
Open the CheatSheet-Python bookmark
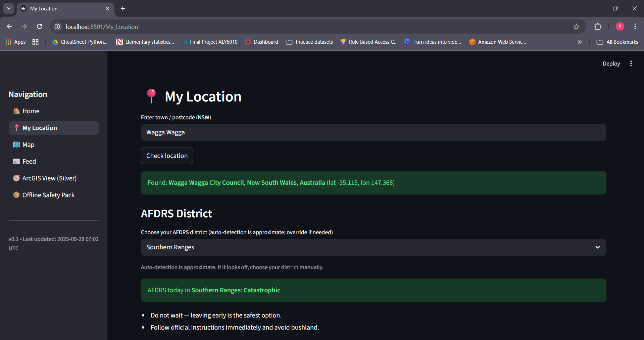[80, 42]
